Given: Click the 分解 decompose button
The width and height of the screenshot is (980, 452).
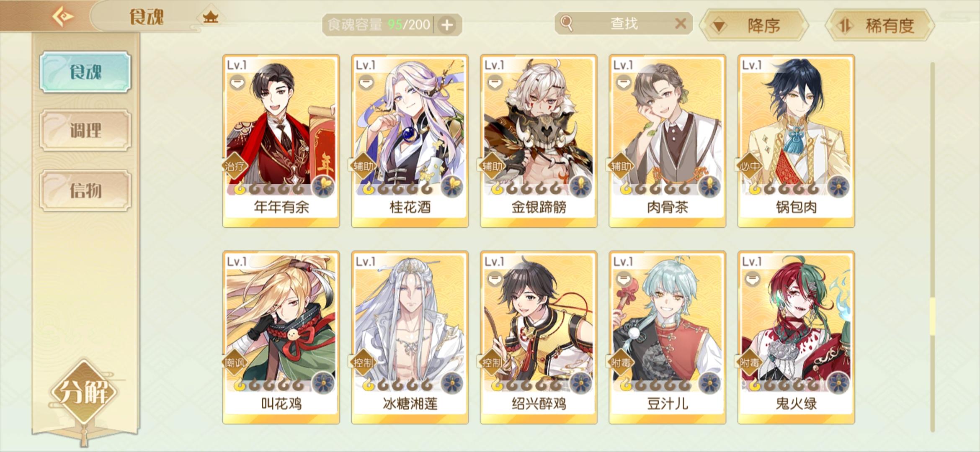Looking at the screenshot, I should (84, 392).
